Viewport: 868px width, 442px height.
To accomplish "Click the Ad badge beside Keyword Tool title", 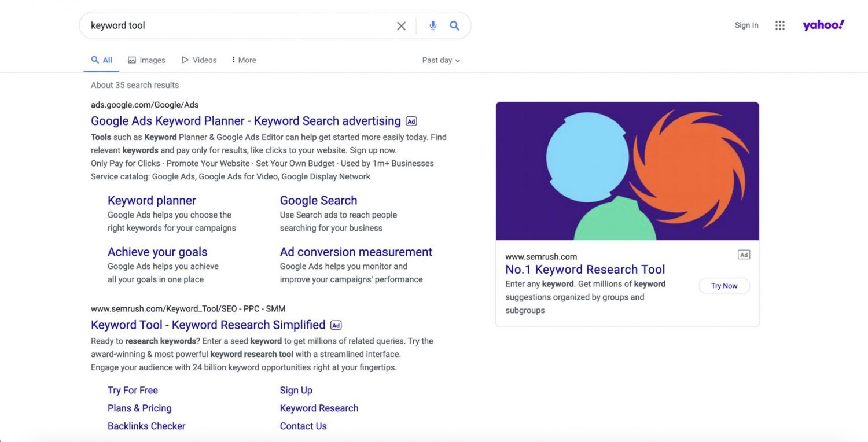I will (336, 325).
